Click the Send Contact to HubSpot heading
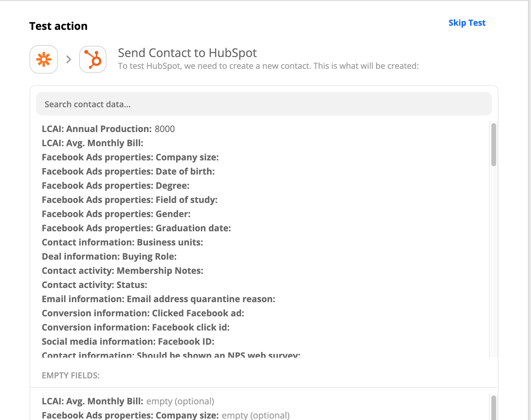This screenshot has width=531, height=420. click(187, 53)
